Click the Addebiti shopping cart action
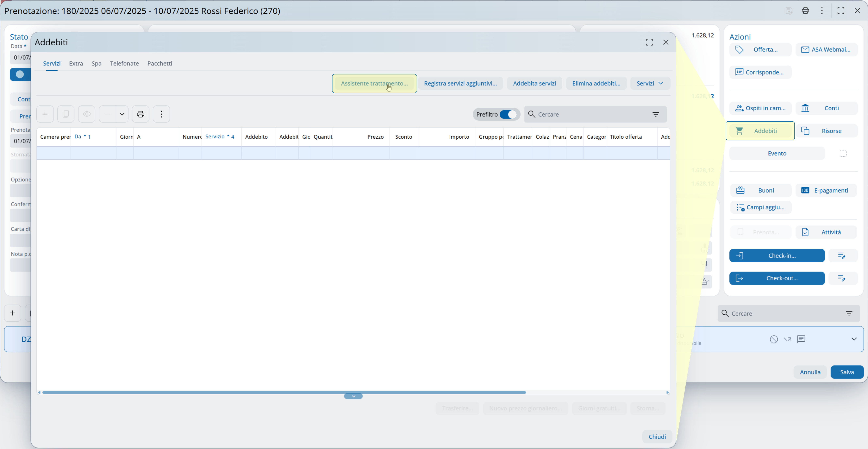 click(760, 131)
